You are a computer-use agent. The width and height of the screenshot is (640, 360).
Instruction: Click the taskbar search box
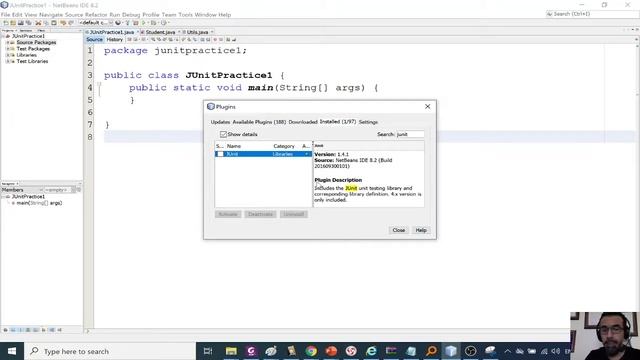point(110,351)
